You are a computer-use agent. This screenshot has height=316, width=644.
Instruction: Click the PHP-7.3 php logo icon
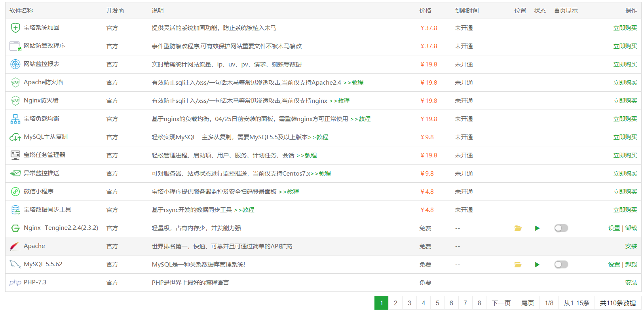pyautogui.click(x=15, y=282)
